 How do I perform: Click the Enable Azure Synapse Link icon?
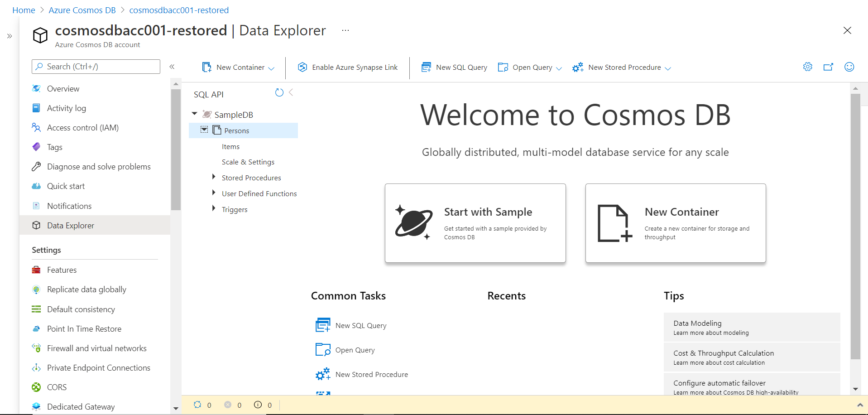coord(302,68)
